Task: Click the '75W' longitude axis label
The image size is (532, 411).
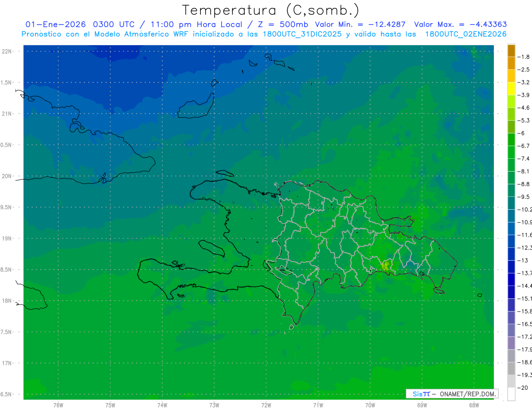Action: (x=110, y=405)
